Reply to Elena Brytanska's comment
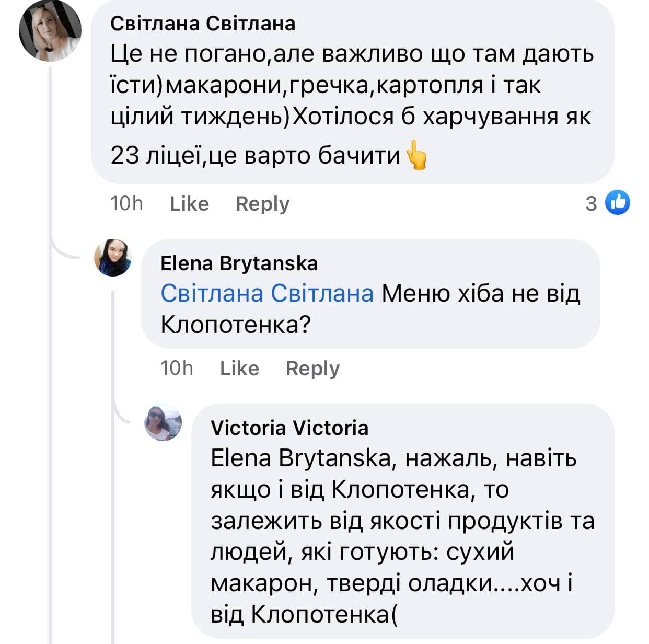 coord(312,369)
